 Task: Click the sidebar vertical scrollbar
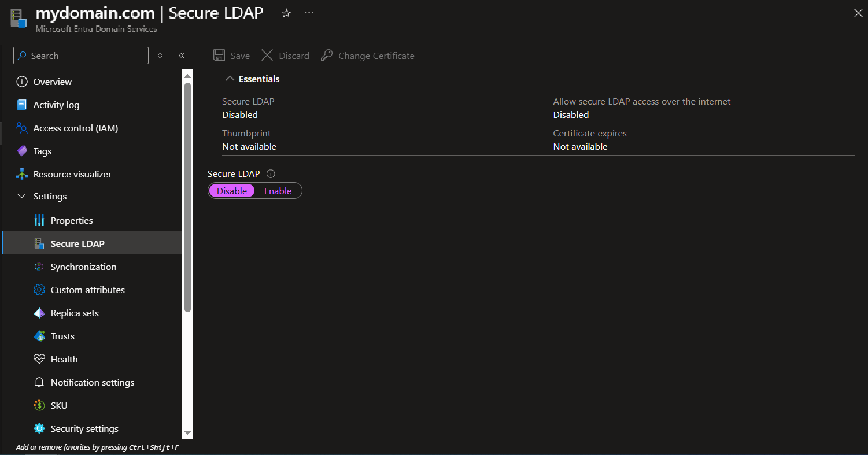pyautogui.click(x=187, y=197)
